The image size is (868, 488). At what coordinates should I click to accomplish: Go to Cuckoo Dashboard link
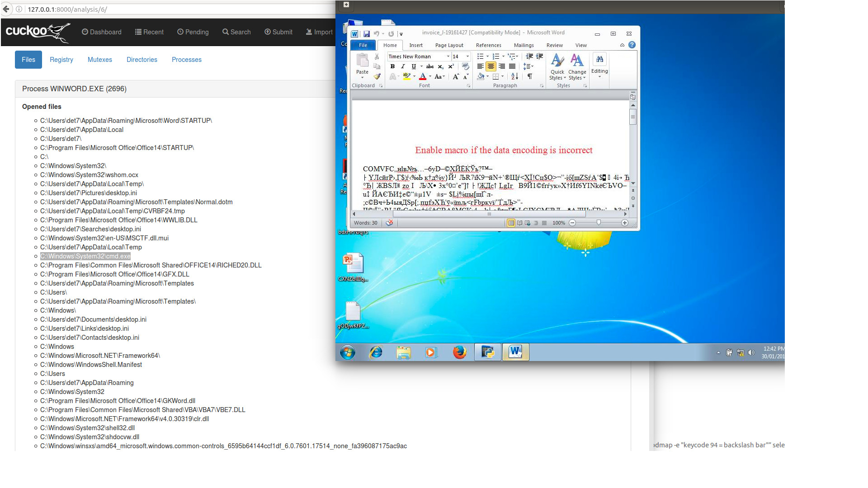[x=101, y=32]
